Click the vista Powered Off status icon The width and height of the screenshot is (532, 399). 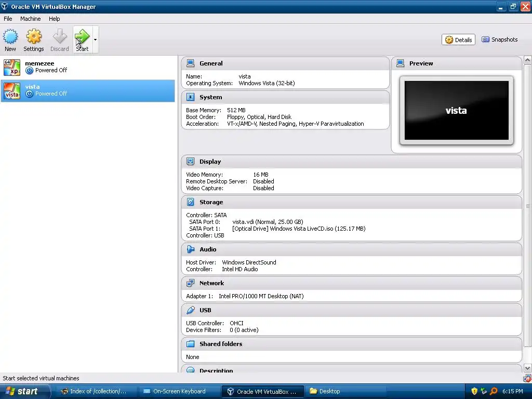(30, 94)
